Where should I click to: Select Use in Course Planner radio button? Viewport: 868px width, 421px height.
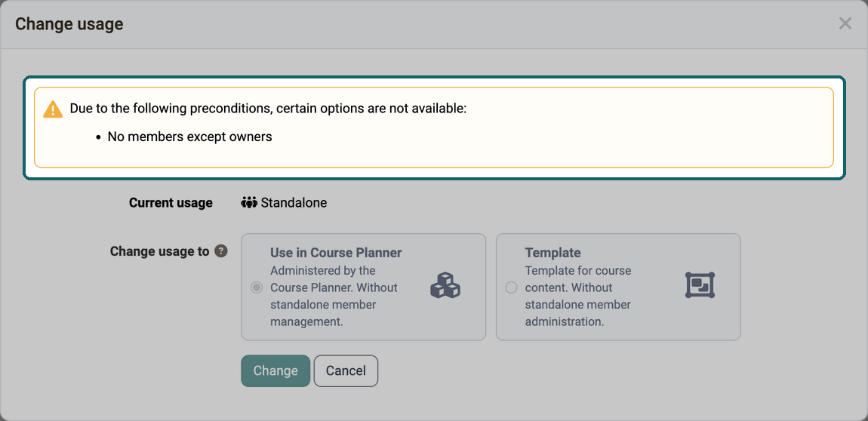coord(257,287)
